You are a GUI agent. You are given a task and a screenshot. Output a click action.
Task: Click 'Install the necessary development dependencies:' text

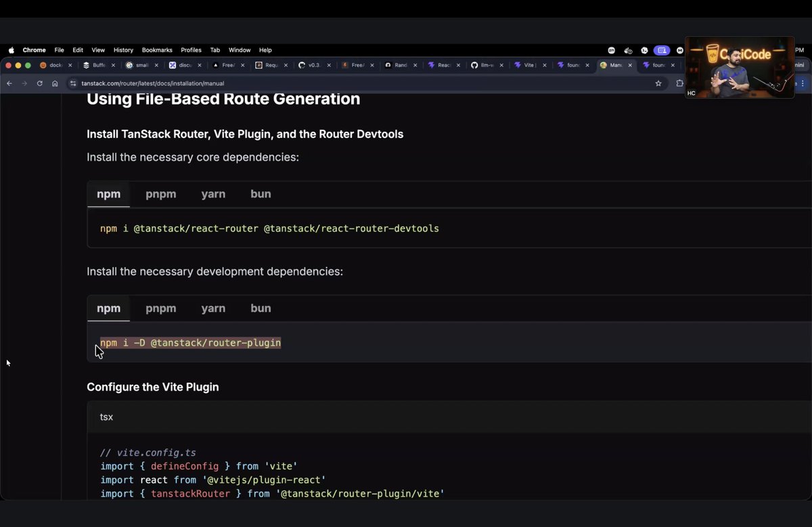215,271
